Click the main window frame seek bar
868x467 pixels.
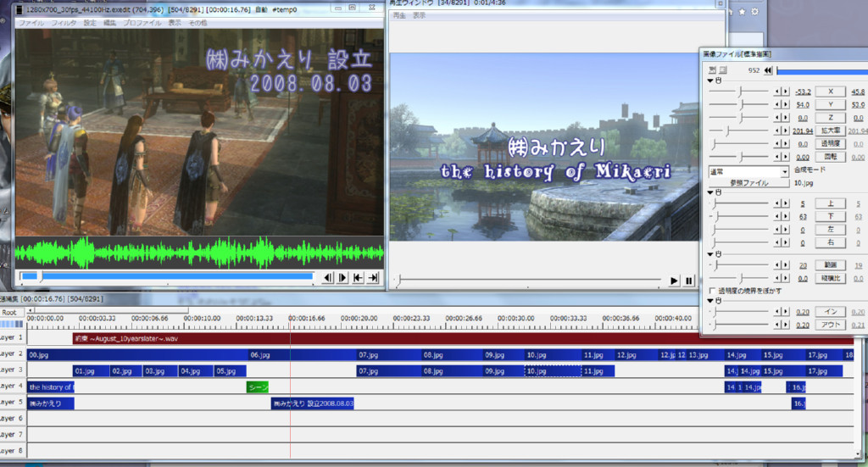(x=167, y=276)
